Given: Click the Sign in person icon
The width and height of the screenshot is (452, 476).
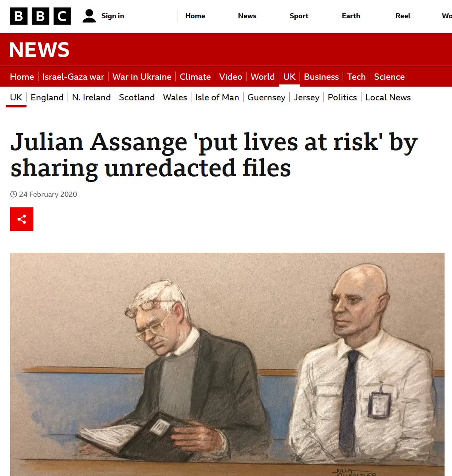Looking at the screenshot, I should pyautogui.click(x=89, y=16).
